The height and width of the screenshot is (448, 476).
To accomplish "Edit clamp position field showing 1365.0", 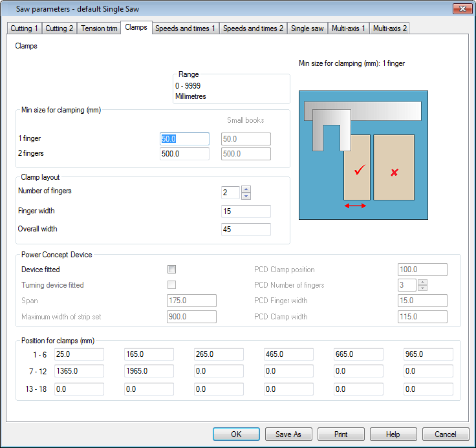I will [80, 371].
